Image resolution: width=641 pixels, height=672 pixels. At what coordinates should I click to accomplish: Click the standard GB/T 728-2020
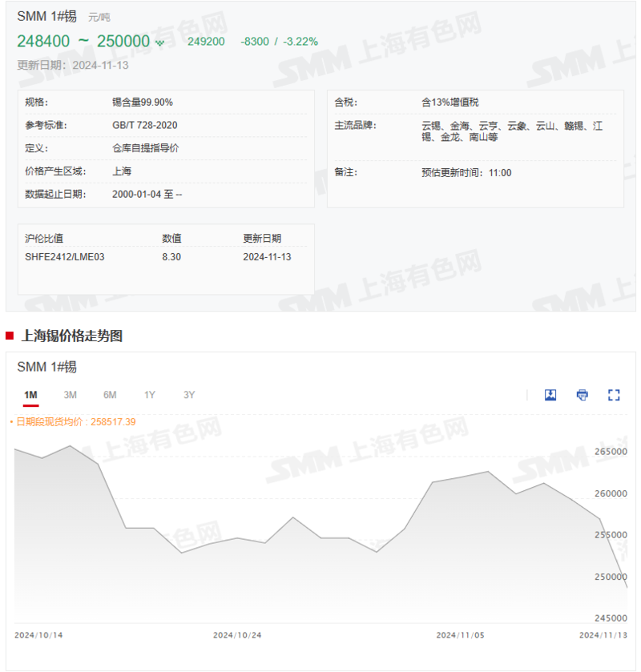click(145, 125)
